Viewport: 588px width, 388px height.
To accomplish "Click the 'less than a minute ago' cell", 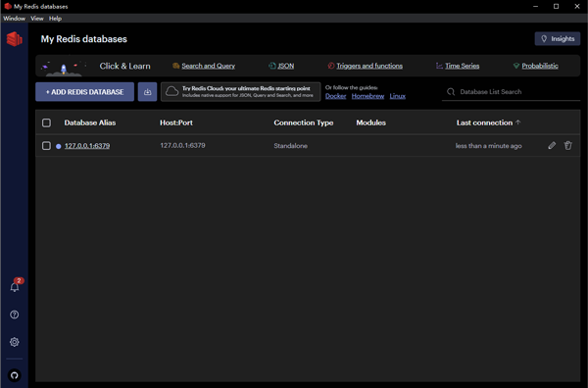I will pyautogui.click(x=488, y=146).
